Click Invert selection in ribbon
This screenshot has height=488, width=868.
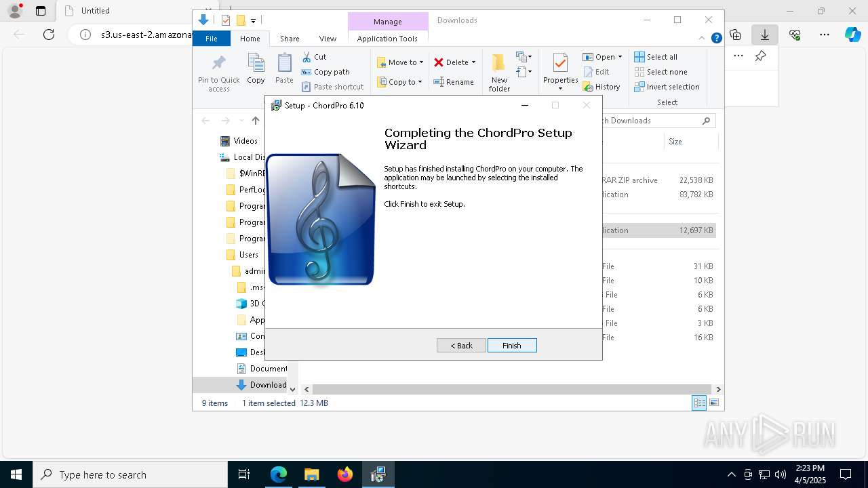(x=667, y=87)
